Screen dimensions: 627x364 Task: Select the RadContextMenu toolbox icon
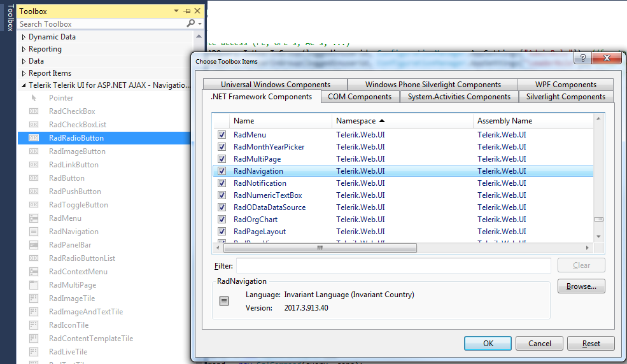coord(34,272)
